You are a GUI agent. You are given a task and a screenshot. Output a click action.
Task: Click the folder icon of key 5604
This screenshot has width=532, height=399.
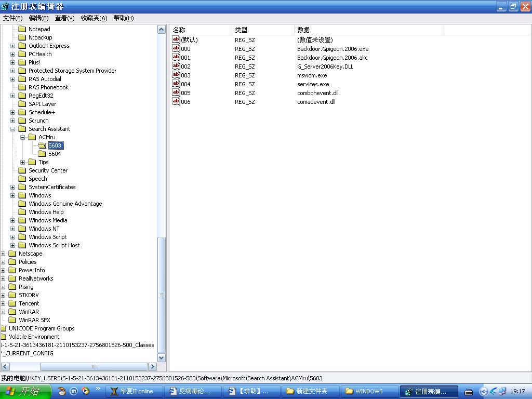(x=42, y=154)
